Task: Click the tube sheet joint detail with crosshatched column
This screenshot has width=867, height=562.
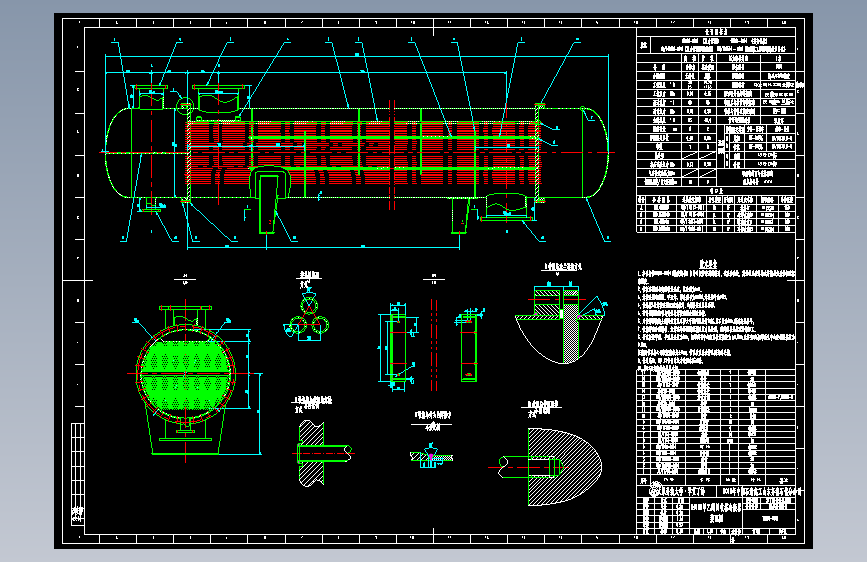Action: pos(560,324)
